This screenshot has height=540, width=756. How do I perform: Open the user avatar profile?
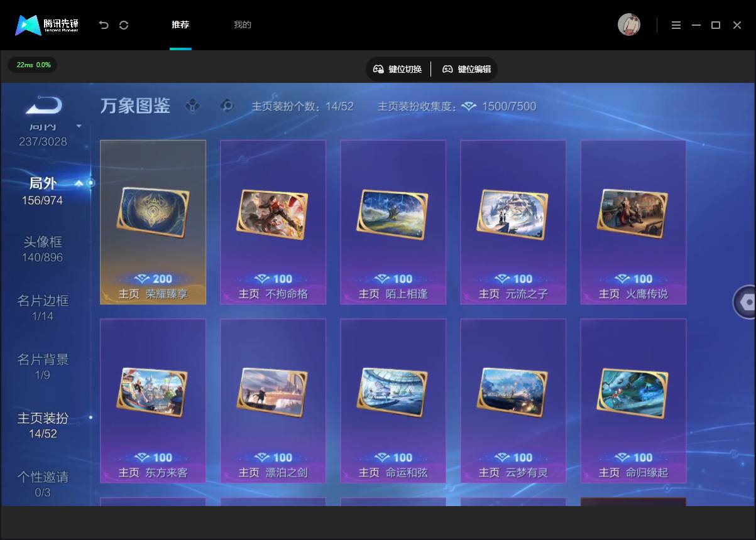click(629, 25)
